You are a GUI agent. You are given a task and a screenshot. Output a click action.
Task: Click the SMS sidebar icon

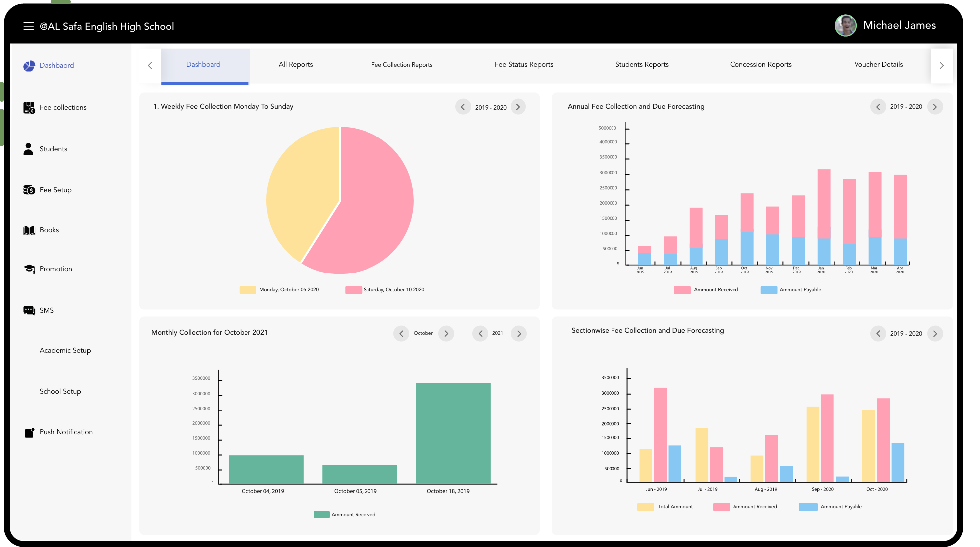pyautogui.click(x=28, y=310)
